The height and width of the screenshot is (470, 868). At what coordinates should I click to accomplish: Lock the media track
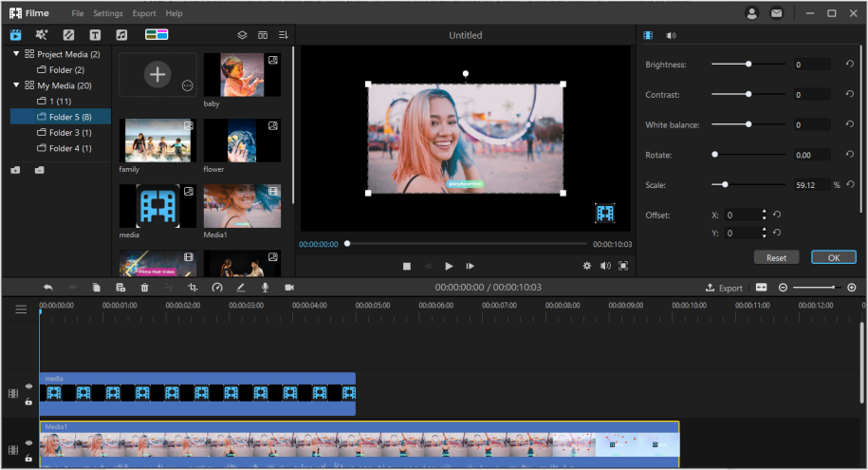coord(28,402)
